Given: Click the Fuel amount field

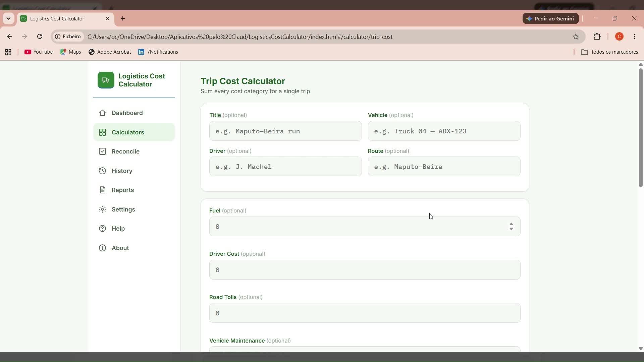Looking at the screenshot, I should coord(365,227).
